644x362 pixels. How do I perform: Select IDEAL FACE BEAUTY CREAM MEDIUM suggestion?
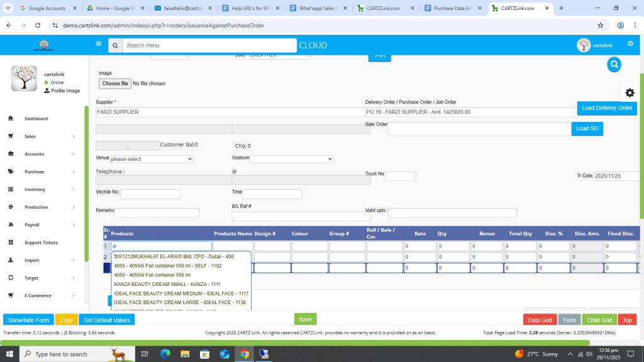[x=181, y=293]
